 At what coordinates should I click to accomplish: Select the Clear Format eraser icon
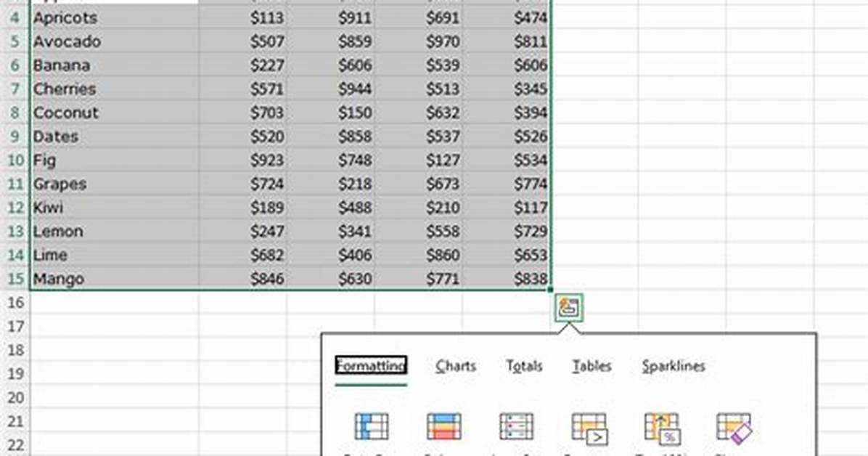point(734,428)
